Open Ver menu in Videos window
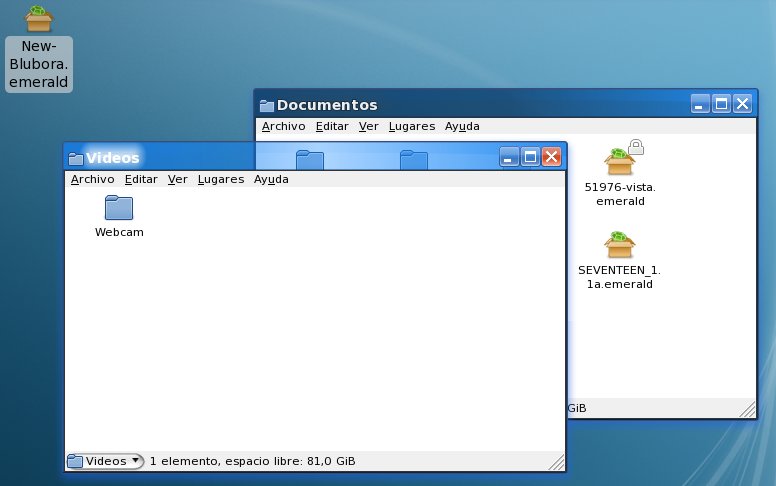This screenshot has height=486, width=776. click(177, 179)
